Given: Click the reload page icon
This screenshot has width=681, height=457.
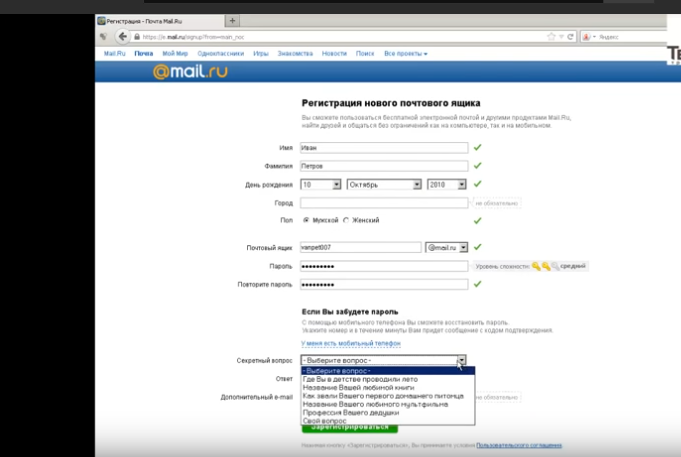Looking at the screenshot, I should click(x=570, y=37).
